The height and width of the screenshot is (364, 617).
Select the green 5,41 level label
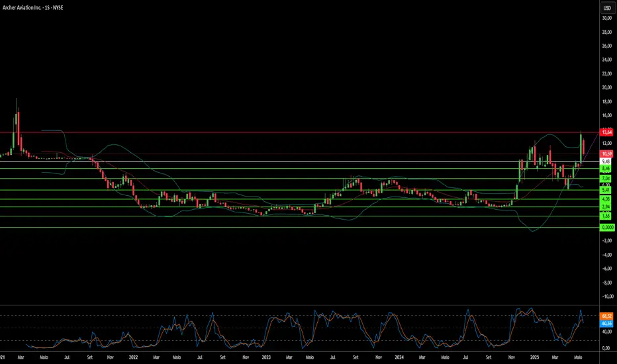coord(606,190)
